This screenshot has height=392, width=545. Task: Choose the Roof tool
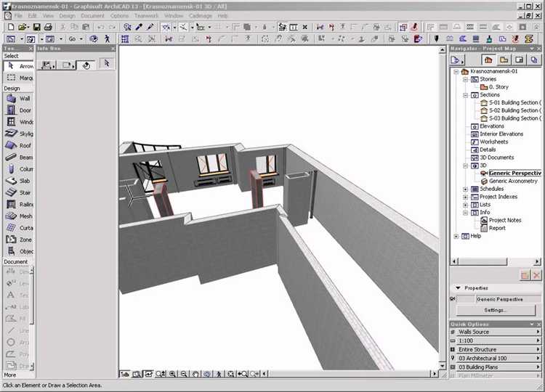pyautogui.click(x=18, y=145)
